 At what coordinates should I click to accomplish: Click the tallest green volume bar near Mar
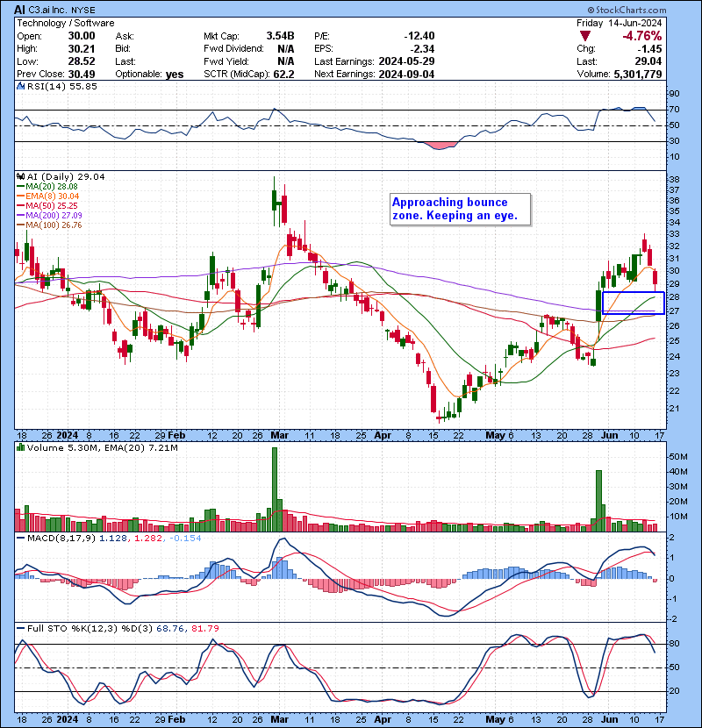[x=275, y=489]
